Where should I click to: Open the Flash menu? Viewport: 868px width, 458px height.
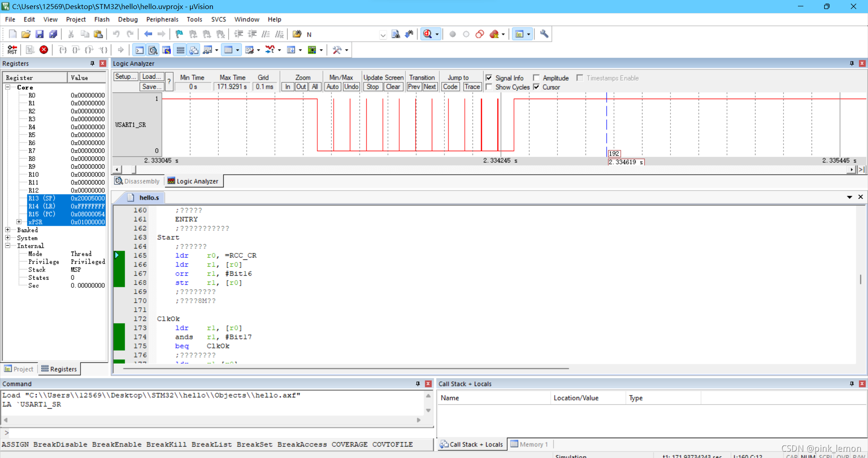[102, 19]
